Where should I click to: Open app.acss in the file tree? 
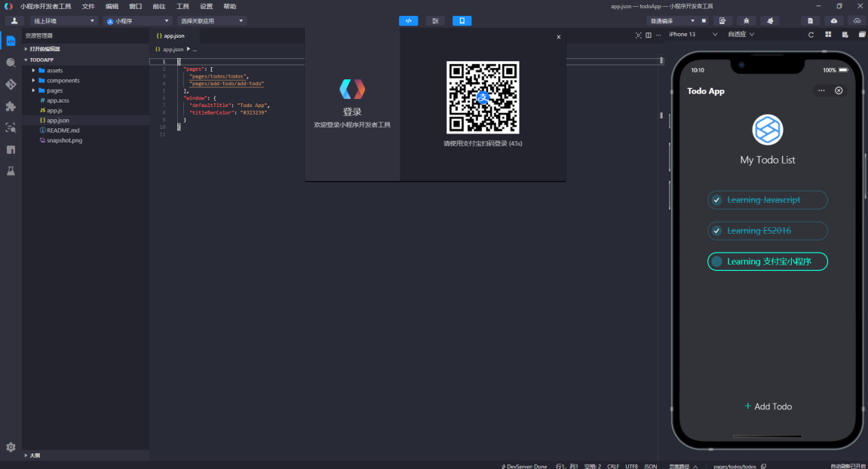[86, 100]
